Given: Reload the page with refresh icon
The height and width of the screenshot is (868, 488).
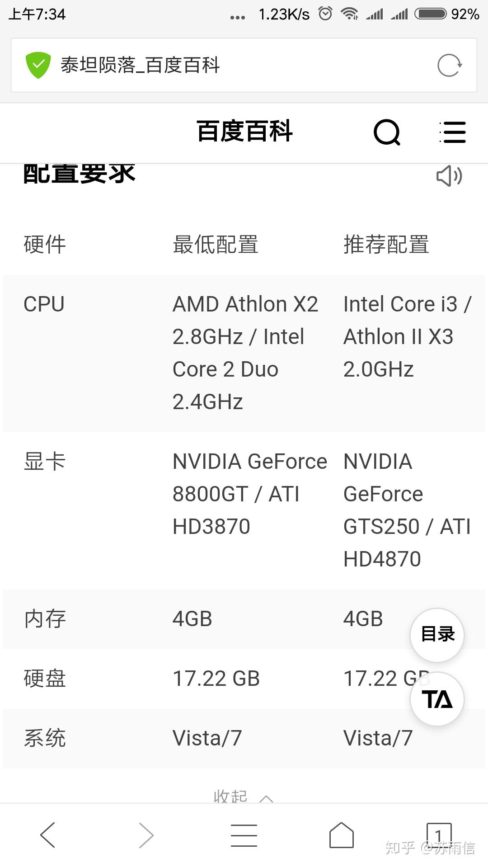Looking at the screenshot, I should (x=450, y=66).
